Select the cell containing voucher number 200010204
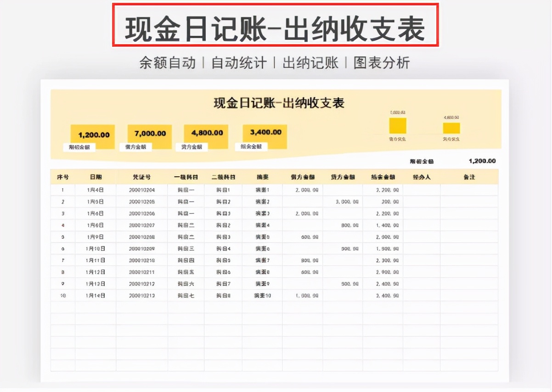This screenshot has height=392, width=552. tap(142, 189)
